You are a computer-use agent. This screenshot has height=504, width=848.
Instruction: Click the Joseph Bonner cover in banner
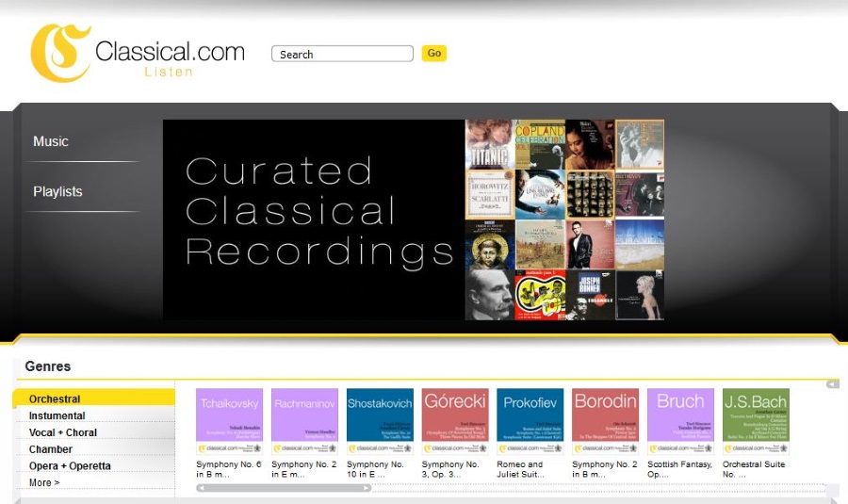pos(590,295)
